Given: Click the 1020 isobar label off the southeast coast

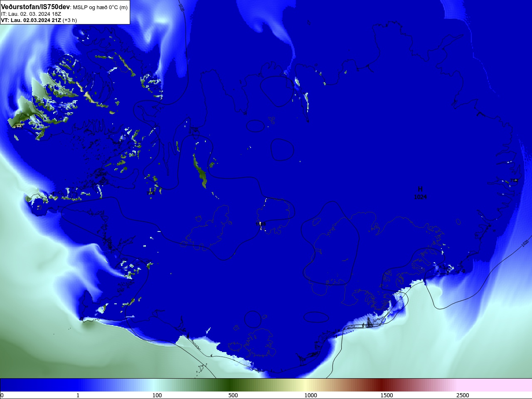Looking at the screenshot, I should coord(525,243).
